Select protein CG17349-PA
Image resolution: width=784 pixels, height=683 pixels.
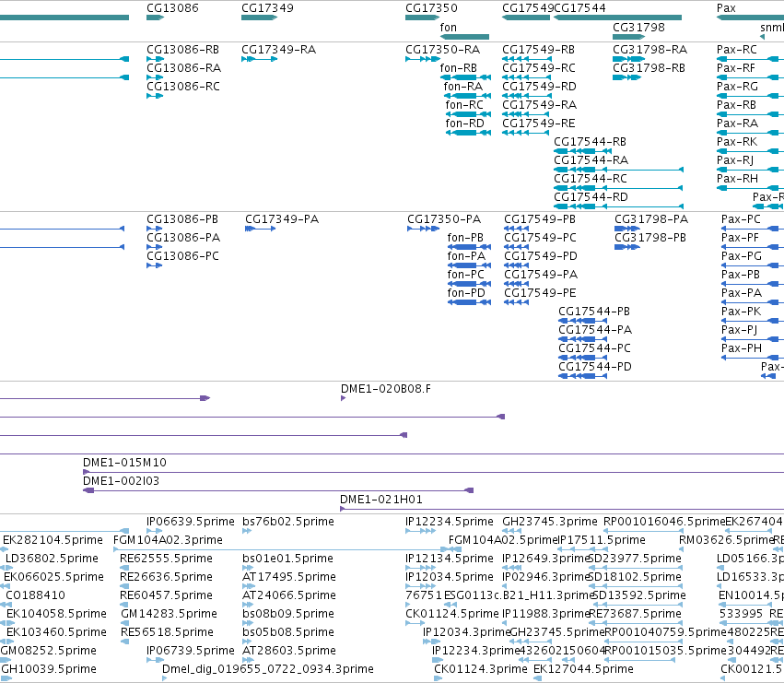click(282, 219)
